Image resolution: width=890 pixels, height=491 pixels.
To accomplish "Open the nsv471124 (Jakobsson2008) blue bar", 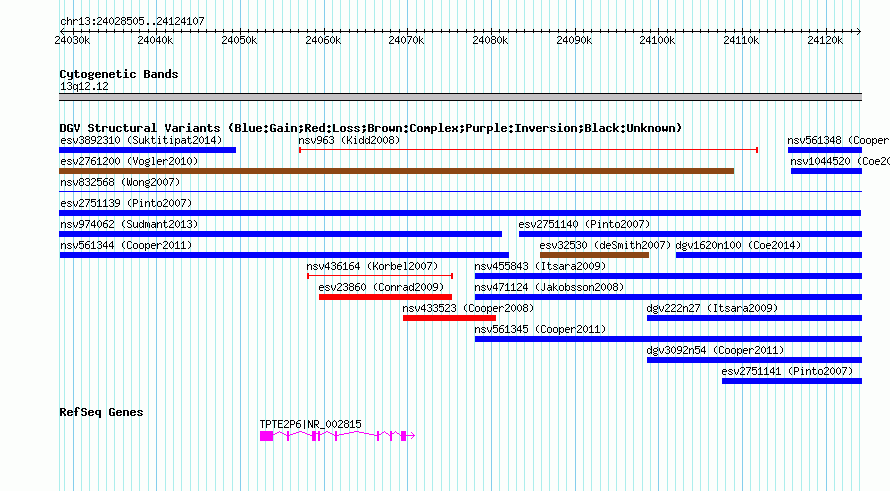I will pos(669,297).
